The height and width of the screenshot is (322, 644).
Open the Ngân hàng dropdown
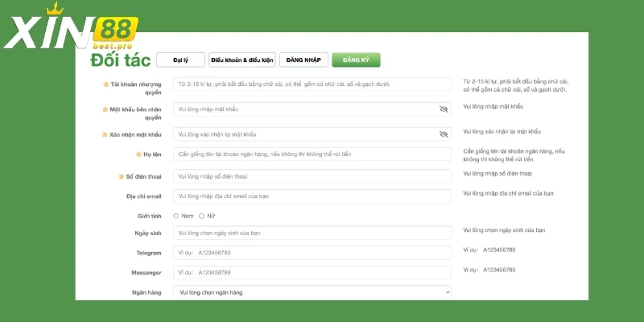click(312, 292)
